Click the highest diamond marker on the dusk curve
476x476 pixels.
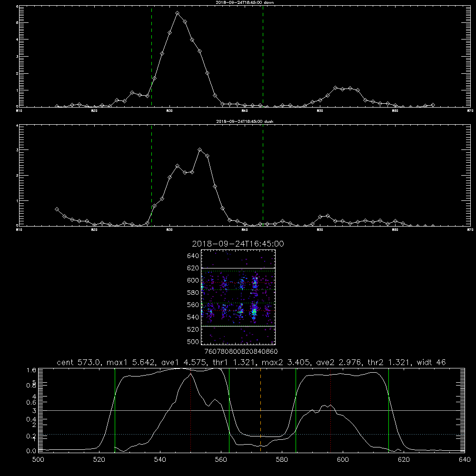[x=199, y=149]
